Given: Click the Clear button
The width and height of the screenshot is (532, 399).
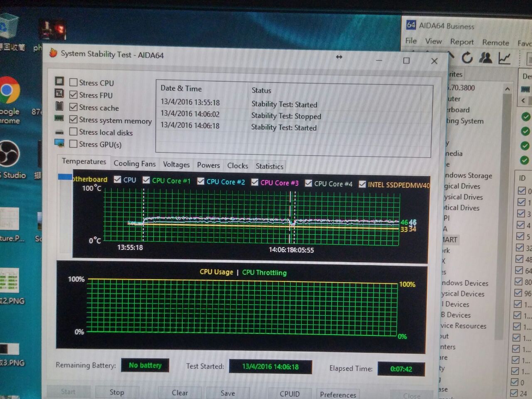Looking at the screenshot, I should point(180,393).
